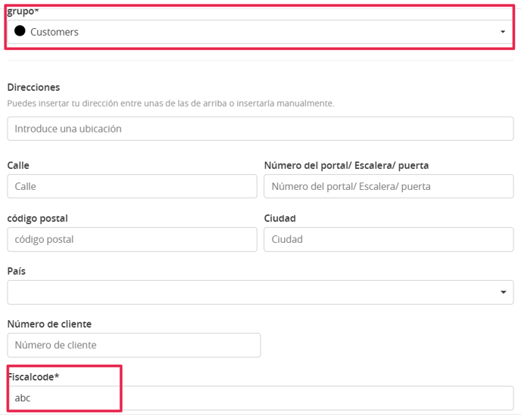Viewport: 521px width, 420px height.
Task: Click the código postal label
Action: pyautogui.click(x=38, y=219)
